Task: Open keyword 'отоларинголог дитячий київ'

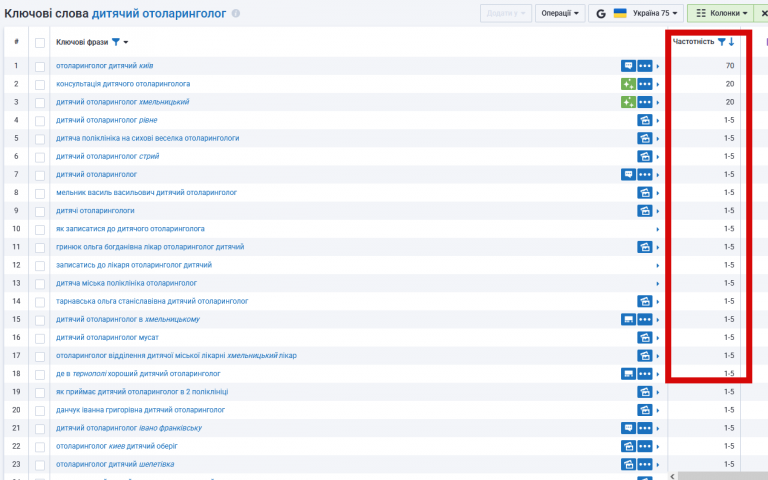Action: click(x=104, y=66)
